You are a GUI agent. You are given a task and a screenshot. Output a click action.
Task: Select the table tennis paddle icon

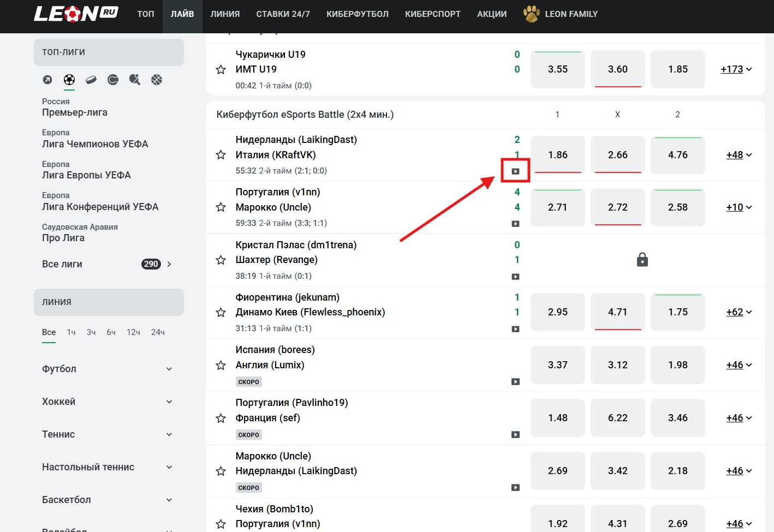(135, 80)
